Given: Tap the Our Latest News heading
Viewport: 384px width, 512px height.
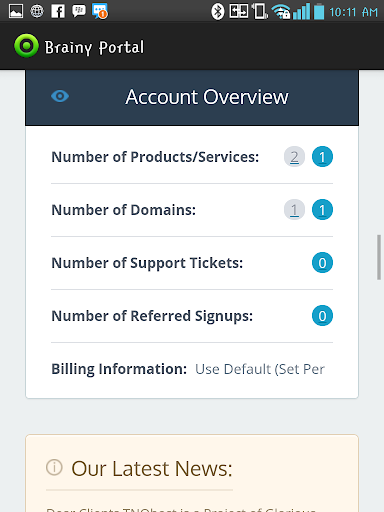Looking at the screenshot, I should pyautogui.click(x=152, y=468).
